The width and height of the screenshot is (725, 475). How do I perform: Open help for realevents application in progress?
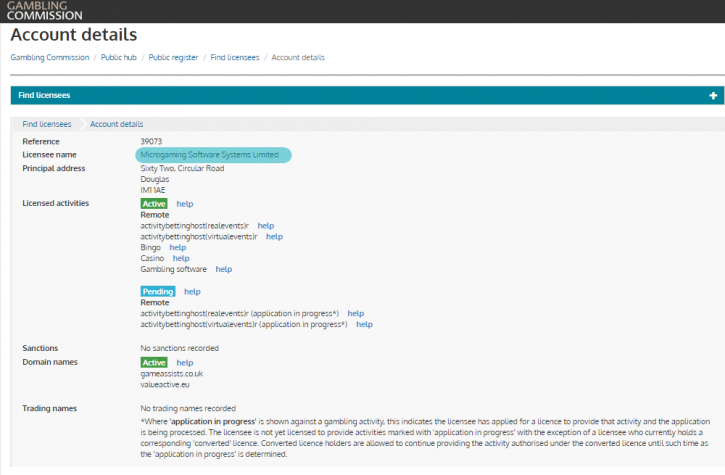coord(356,314)
